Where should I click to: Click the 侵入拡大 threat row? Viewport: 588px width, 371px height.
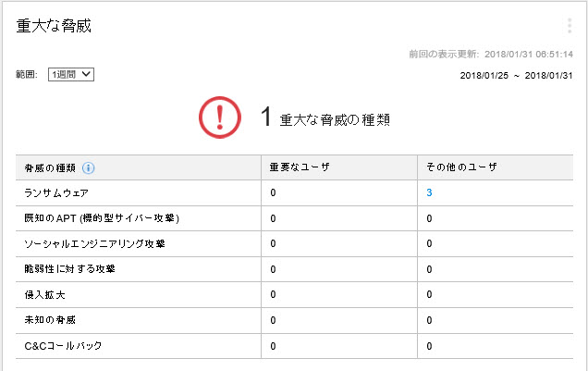point(44,294)
